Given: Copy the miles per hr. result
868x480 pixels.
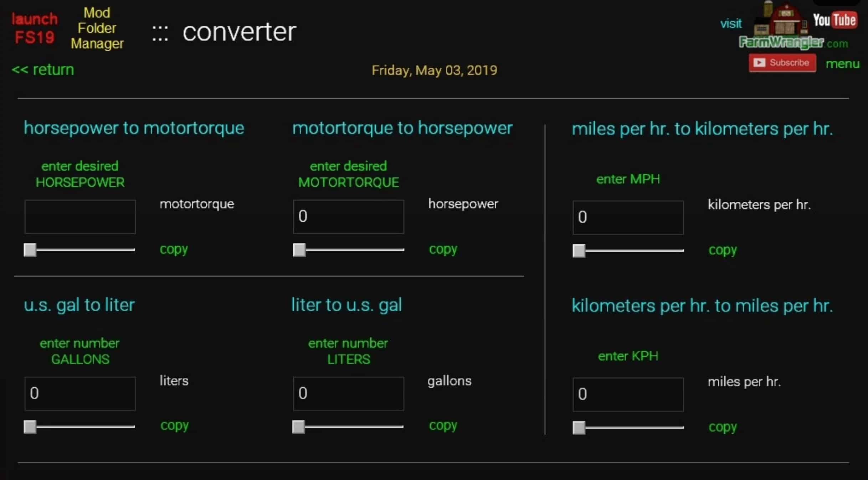Looking at the screenshot, I should pyautogui.click(x=723, y=427).
